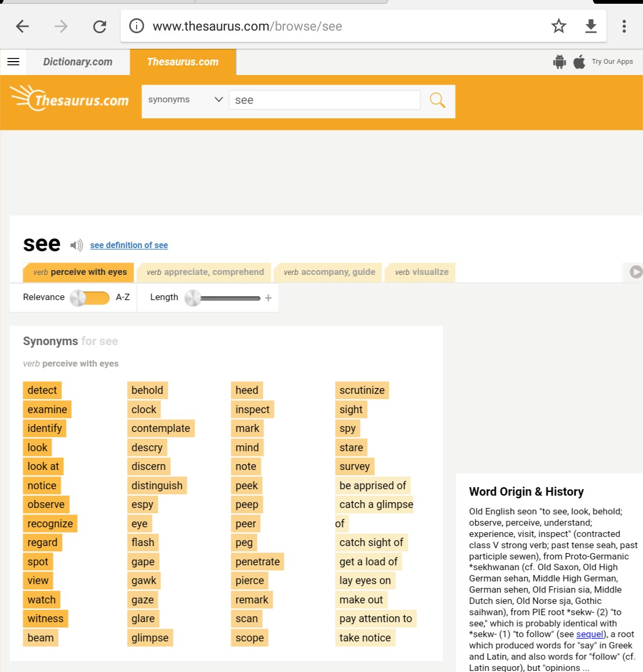Start the search with the magnifying glass
This screenshot has height=672, width=643.
pyautogui.click(x=438, y=100)
